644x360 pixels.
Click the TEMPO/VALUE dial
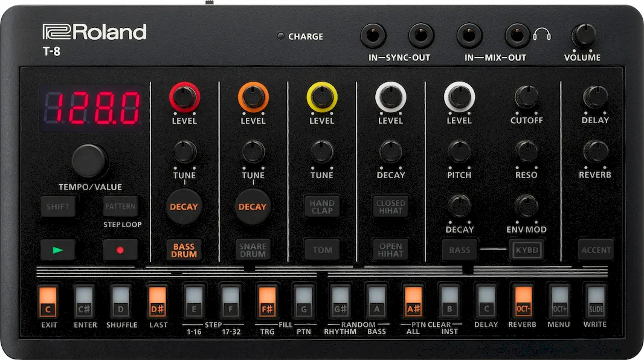point(89,161)
